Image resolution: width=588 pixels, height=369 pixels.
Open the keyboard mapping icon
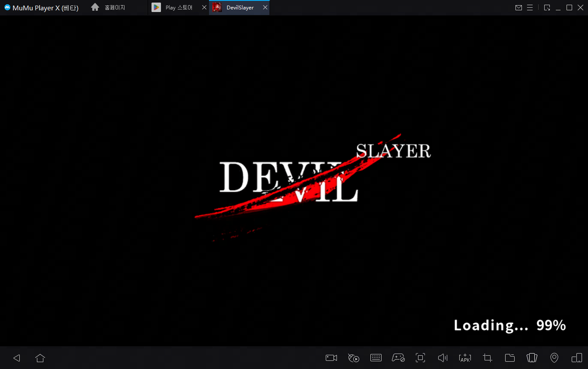click(376, 358)
